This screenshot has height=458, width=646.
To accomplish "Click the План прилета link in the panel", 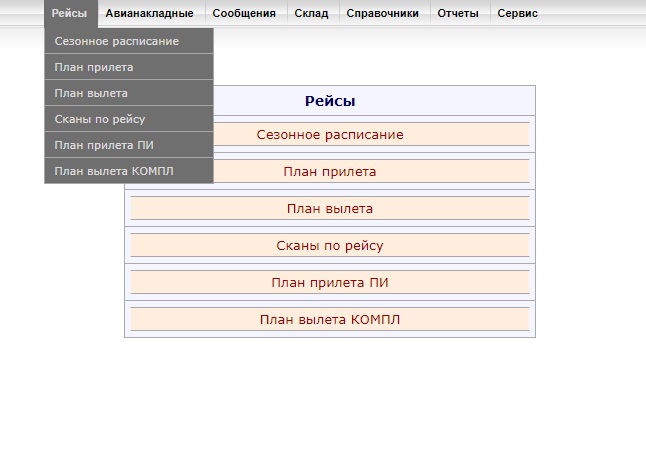I will (x=330, y=172).
